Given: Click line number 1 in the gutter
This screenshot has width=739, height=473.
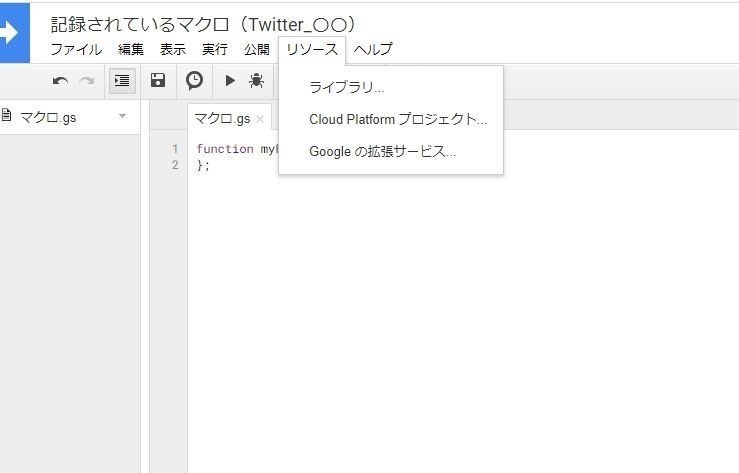Looking at the screenshot, I should coord(175,149).
